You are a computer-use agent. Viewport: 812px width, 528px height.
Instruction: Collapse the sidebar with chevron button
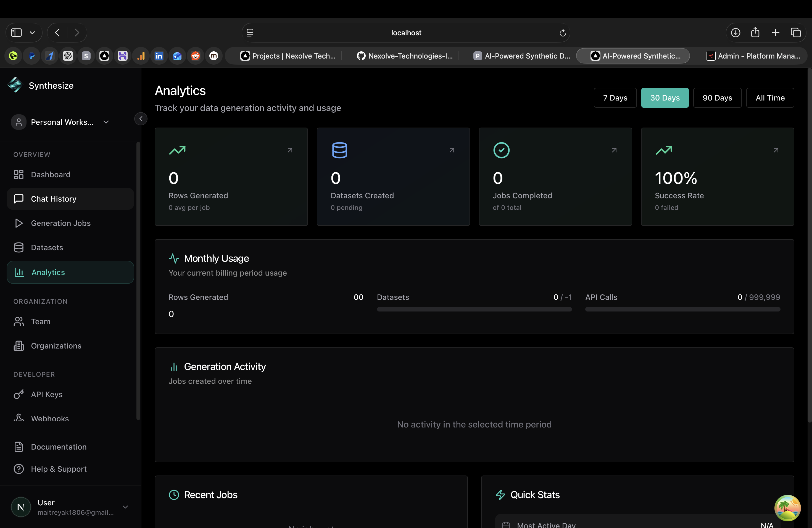coord(141,119)
